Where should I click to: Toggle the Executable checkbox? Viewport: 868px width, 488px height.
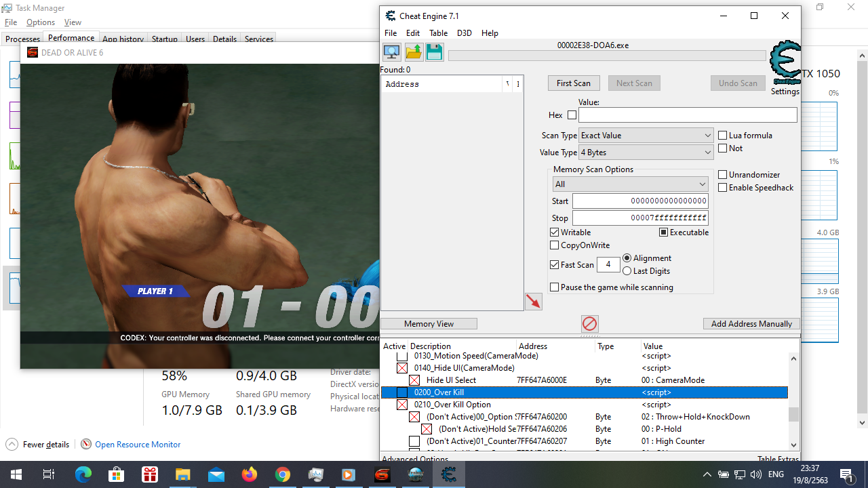click(664, 232)
